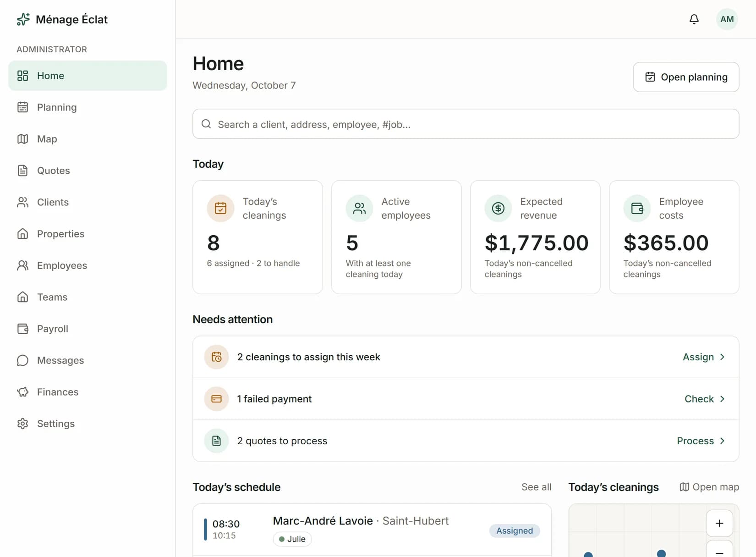Image resolution: width=756 pixels, height=557 pixels.
Task: Click the 2 quotes to process text
Action: 282,441
